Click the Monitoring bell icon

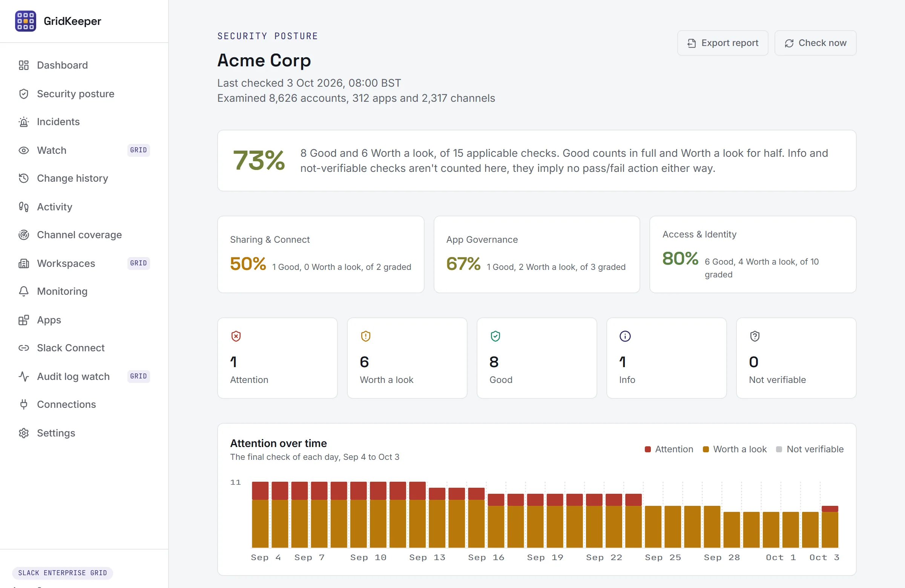point(24,291)
